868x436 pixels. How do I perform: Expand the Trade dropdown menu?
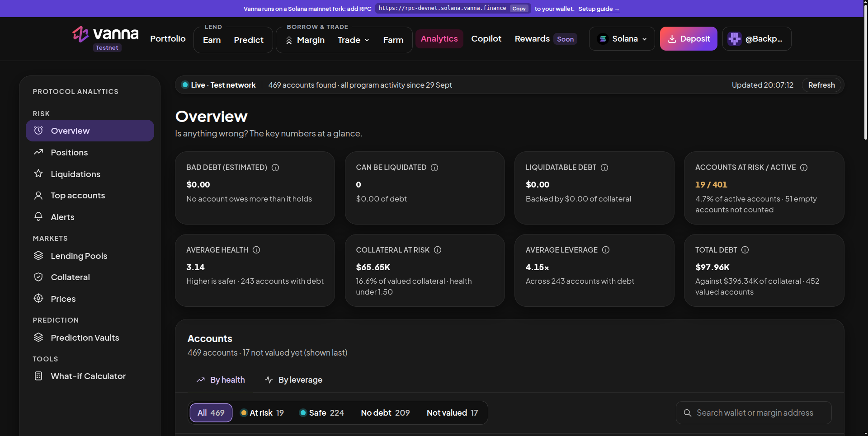[x=354, y=40]
